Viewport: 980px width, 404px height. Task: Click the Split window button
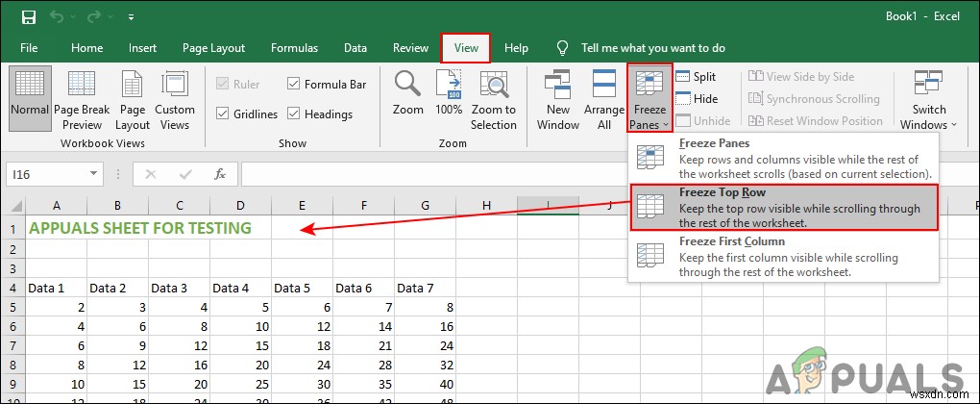pyautogui.click(x=696, y=76)
